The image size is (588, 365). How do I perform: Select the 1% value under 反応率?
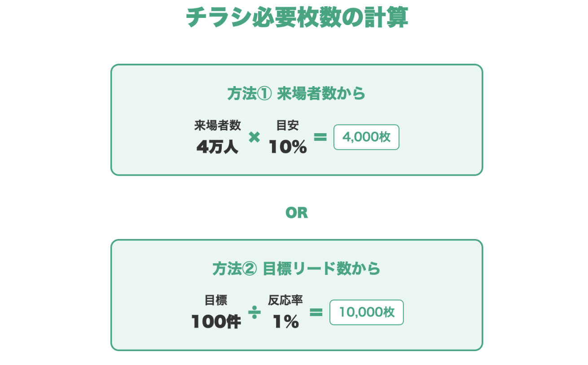[x=285, y=322]
